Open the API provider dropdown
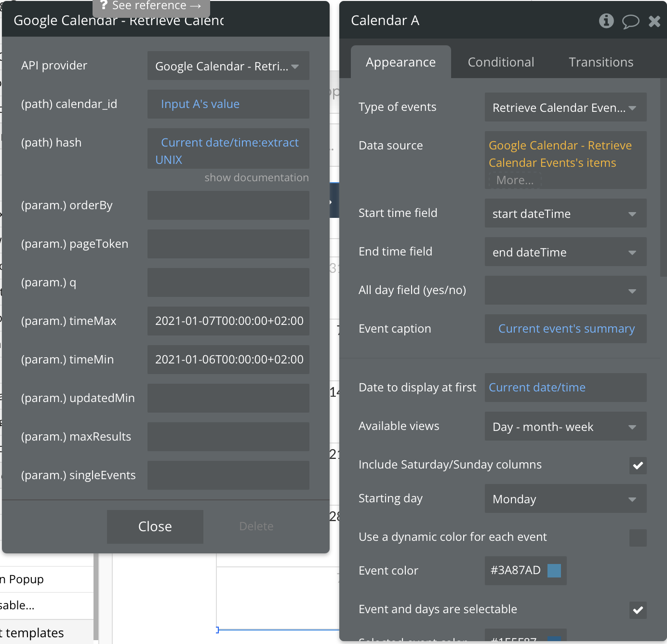This screenshot has height=644, width=667. [x=228, y=66]
